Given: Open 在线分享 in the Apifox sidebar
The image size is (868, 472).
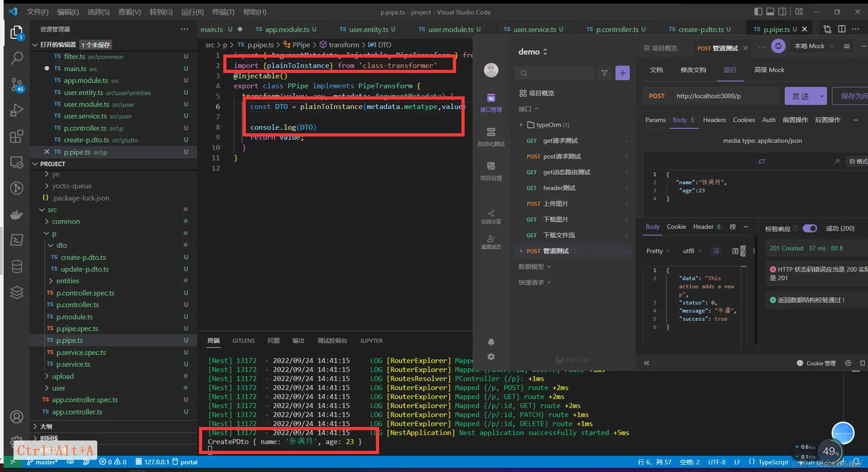Looking at the screenshot, I should pos(491,217).
